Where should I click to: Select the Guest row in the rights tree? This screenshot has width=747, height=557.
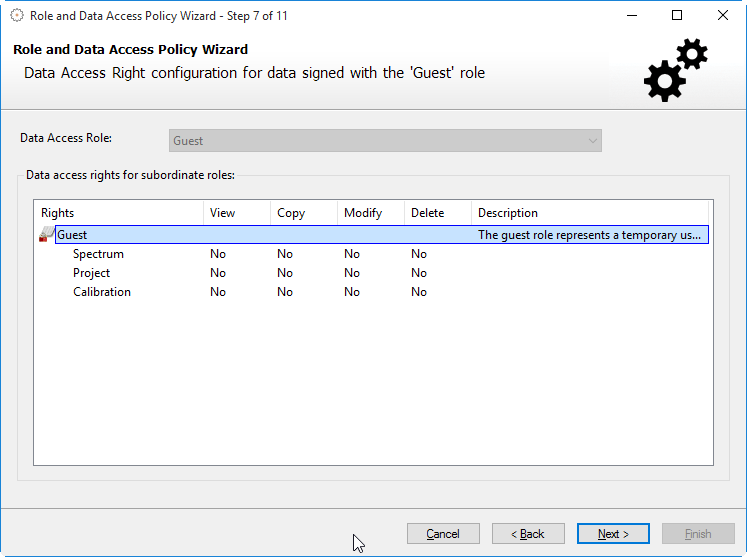[x=72, y=235]
